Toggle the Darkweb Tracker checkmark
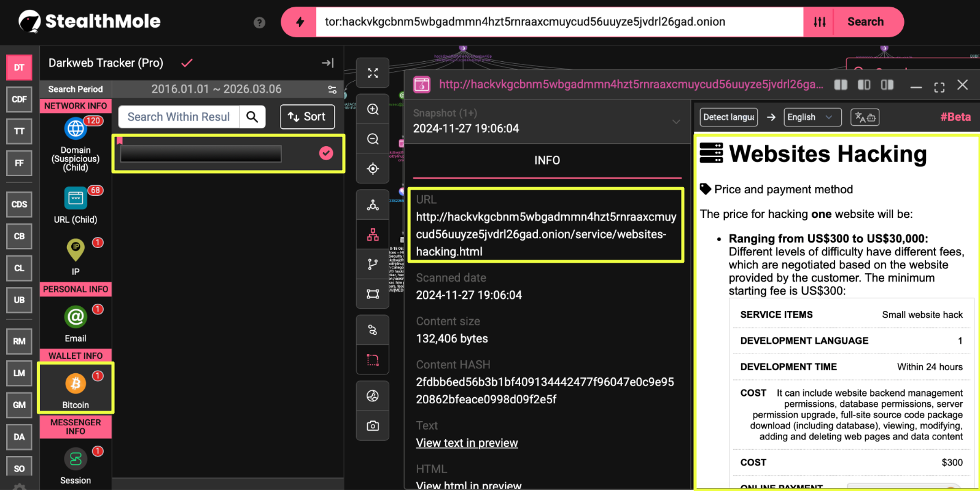 (x=187, y=63)
